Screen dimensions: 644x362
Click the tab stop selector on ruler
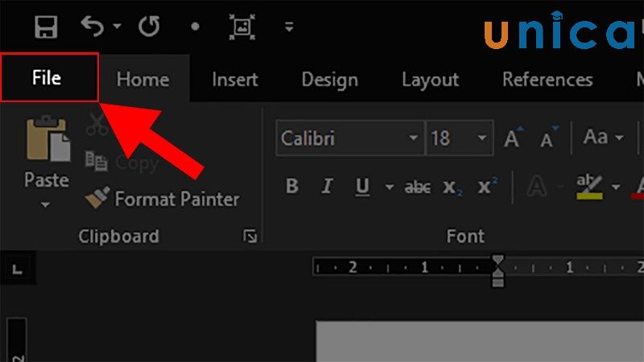point(16,265)
